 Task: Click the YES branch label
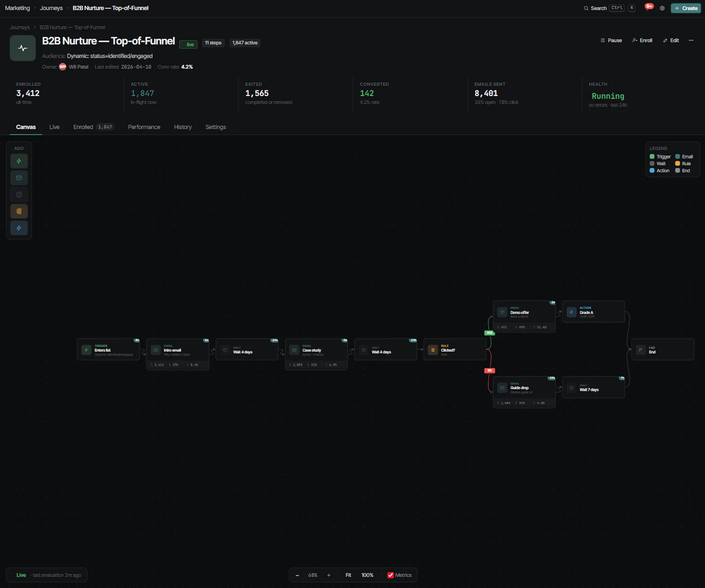490,333
